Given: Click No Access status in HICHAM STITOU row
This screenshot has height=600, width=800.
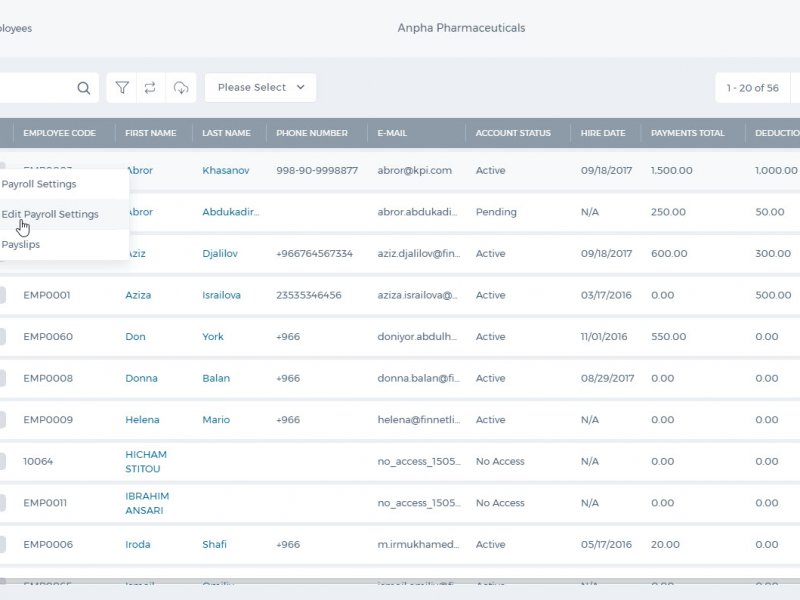Looking at the screenshot, I should click(x=500, y=461).
